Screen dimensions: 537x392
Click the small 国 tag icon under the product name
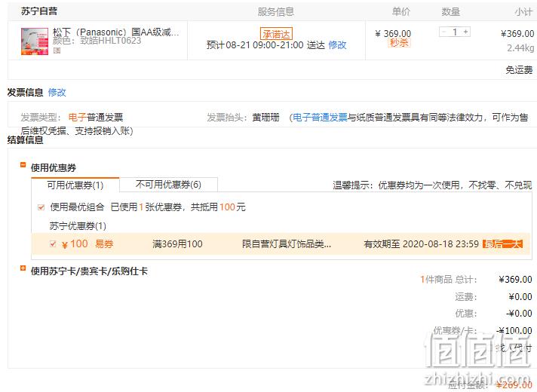pos(57,51)
